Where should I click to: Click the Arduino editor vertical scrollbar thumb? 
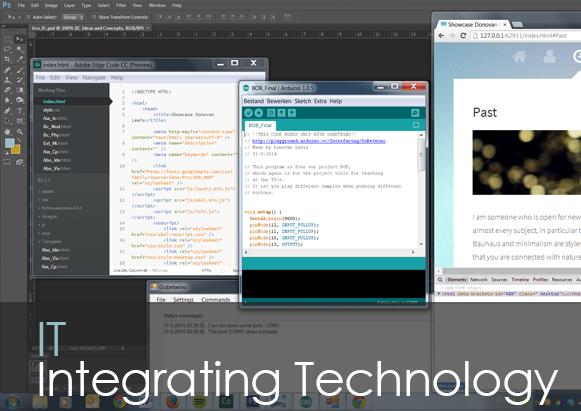[421, 155]
